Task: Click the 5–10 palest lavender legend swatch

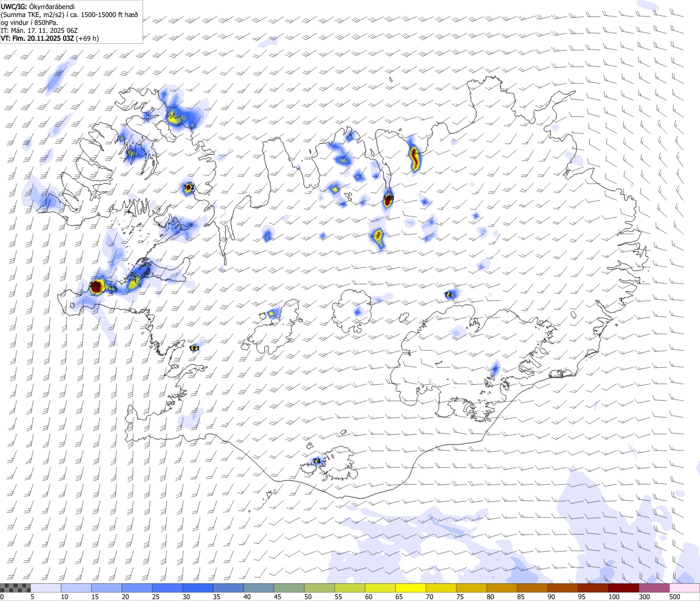Action: point(46,588)
